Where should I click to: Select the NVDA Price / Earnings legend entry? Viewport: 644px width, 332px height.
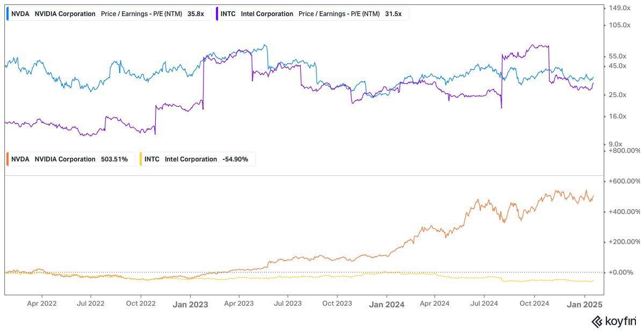coord(107,13)
